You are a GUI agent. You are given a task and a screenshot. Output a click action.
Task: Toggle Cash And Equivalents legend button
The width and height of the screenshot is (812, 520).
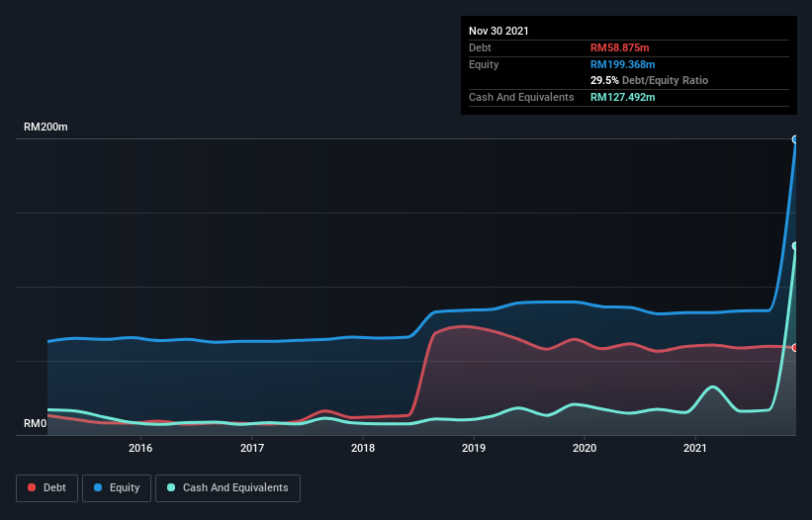(x=227, y=488)
